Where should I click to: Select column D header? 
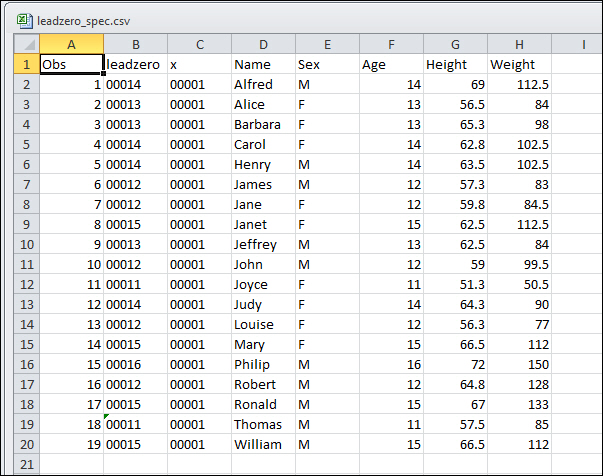(x=263, y=44)
